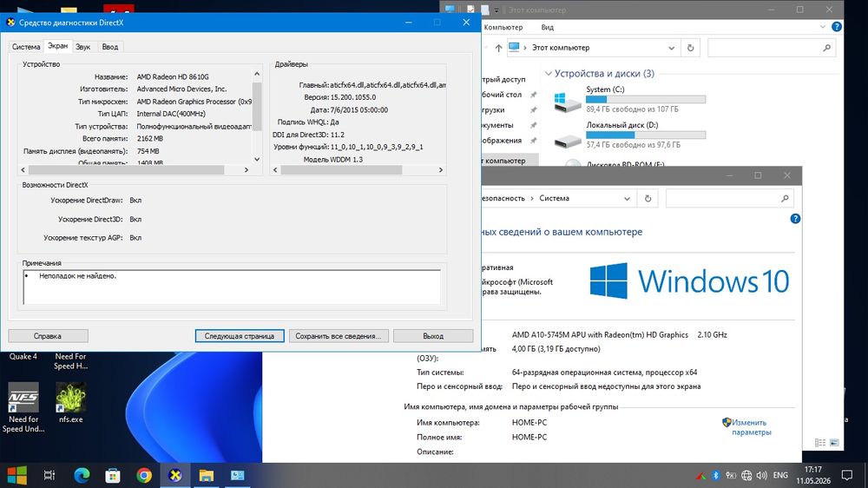This screenshot has width=868, height=488.
Task: Expand Explorer ribbon chevron
Action: (823, 27)
